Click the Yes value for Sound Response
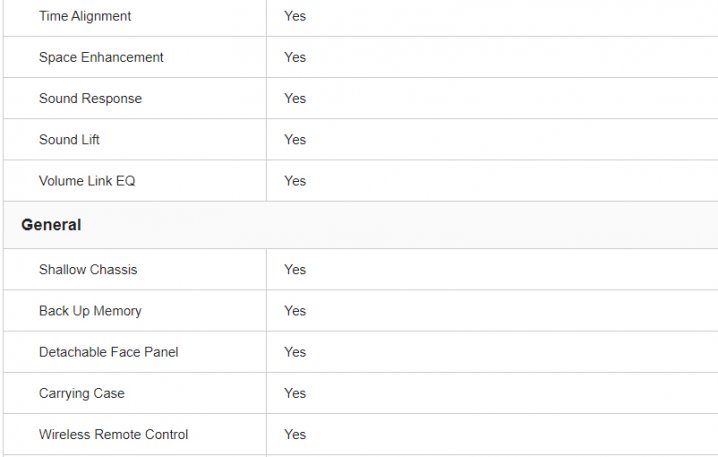Screen dimensions: 718x457 295,98
